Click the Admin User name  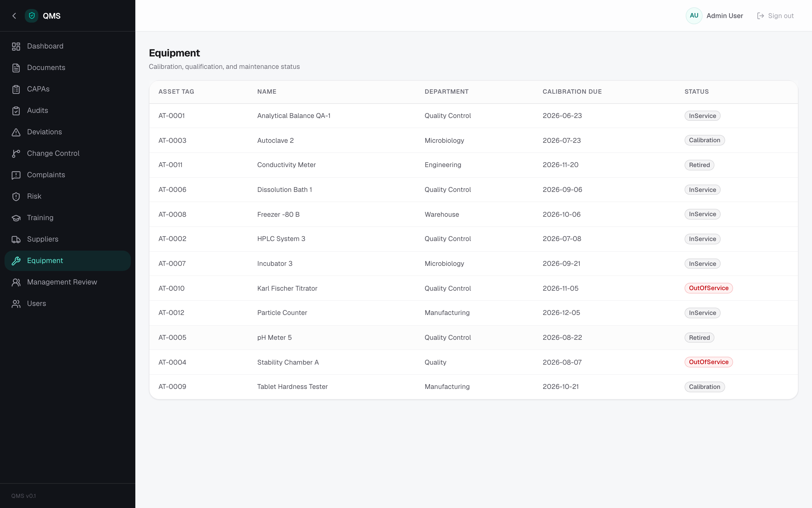pos(725,16)
